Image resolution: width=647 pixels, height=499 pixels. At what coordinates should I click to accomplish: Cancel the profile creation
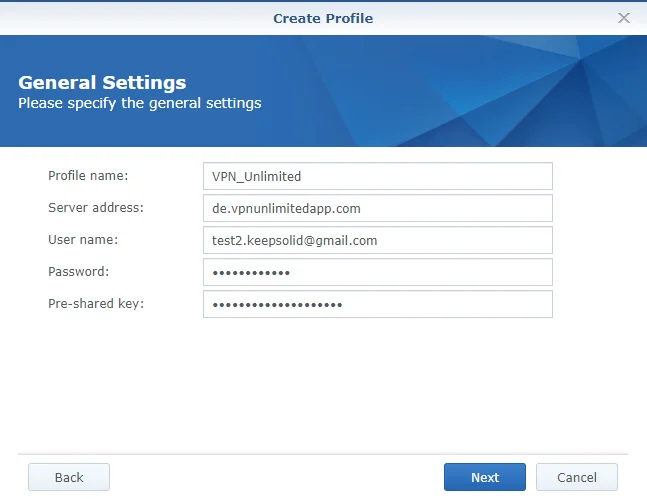tap(576, 477)
